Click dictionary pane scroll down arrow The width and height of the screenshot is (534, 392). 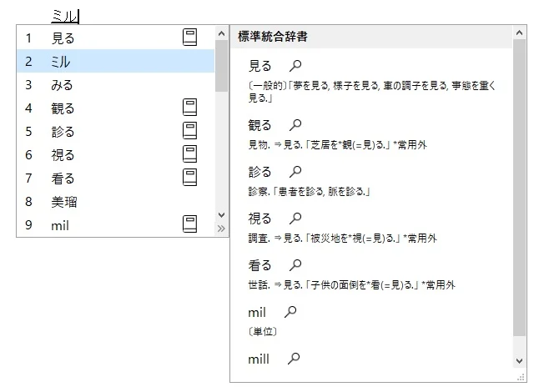coord(519,361)
